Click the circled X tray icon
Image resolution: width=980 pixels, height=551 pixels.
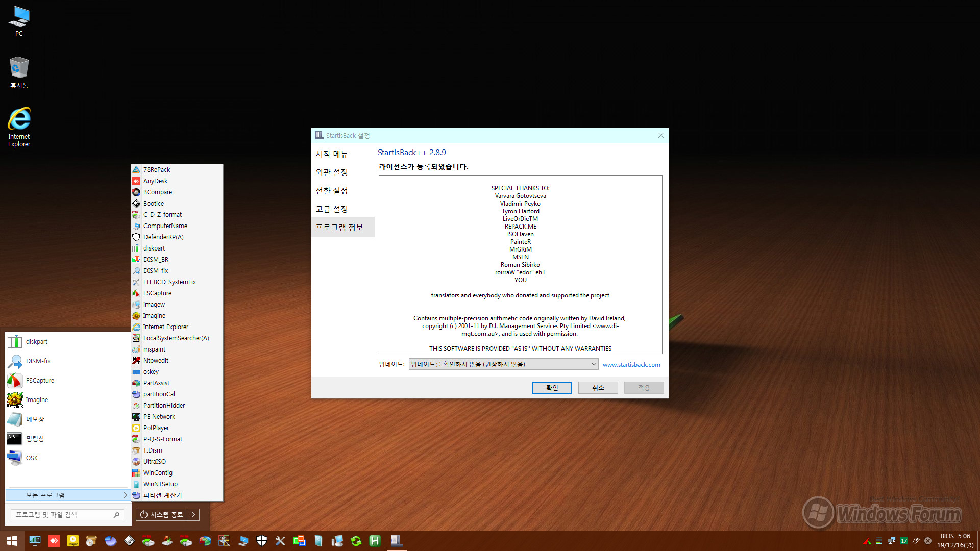(928, 541)
